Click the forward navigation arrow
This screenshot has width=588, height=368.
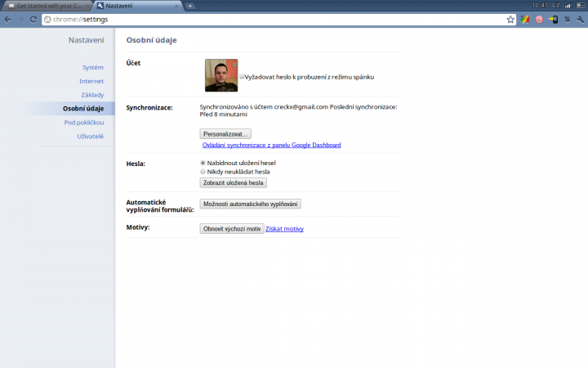pos(20,20)
